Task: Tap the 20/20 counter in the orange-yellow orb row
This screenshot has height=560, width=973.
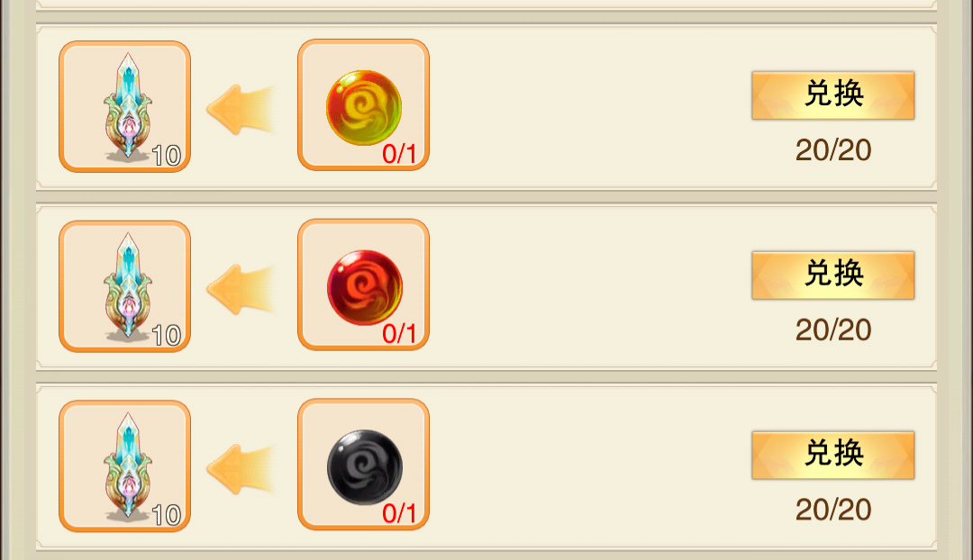Action: 833,150
